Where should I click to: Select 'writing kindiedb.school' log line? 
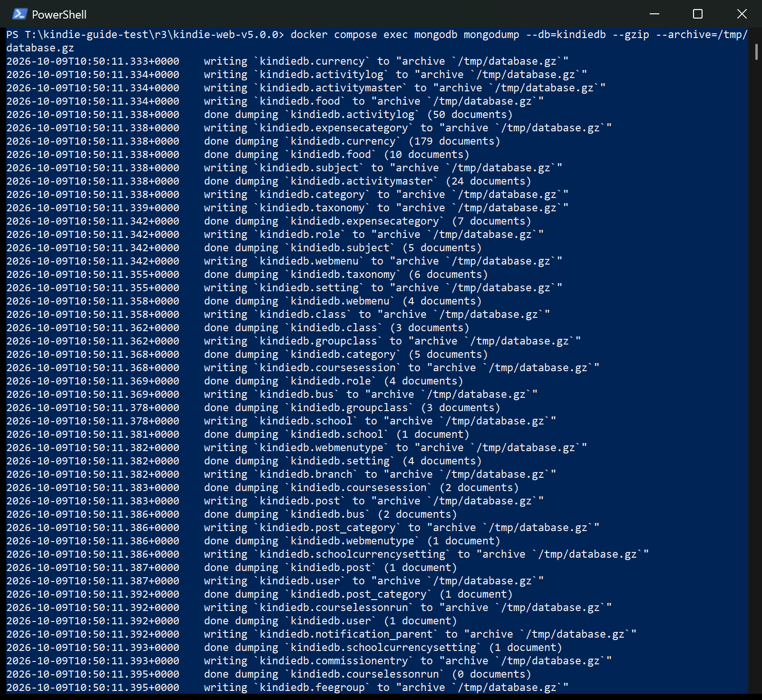[x=281, y=421]
